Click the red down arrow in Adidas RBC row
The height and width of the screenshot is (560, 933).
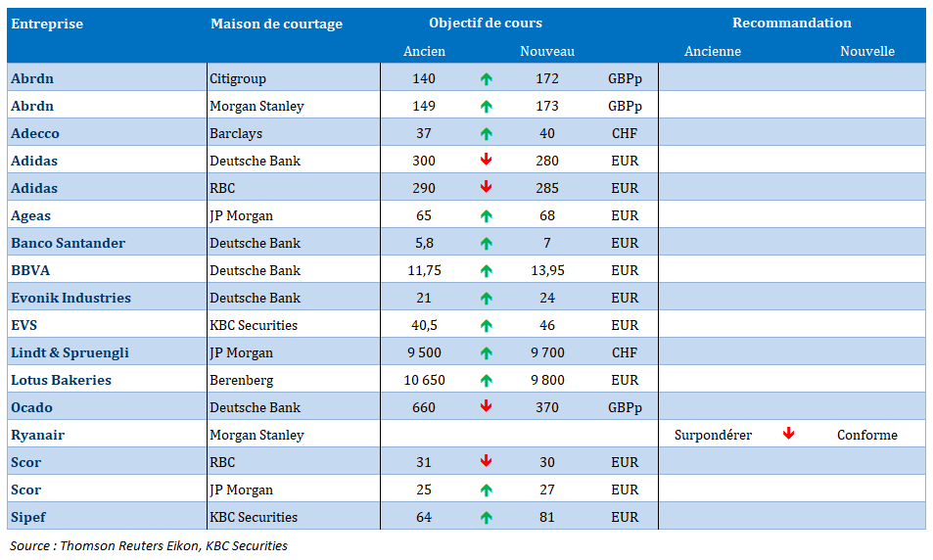click(x=487, y=188)
